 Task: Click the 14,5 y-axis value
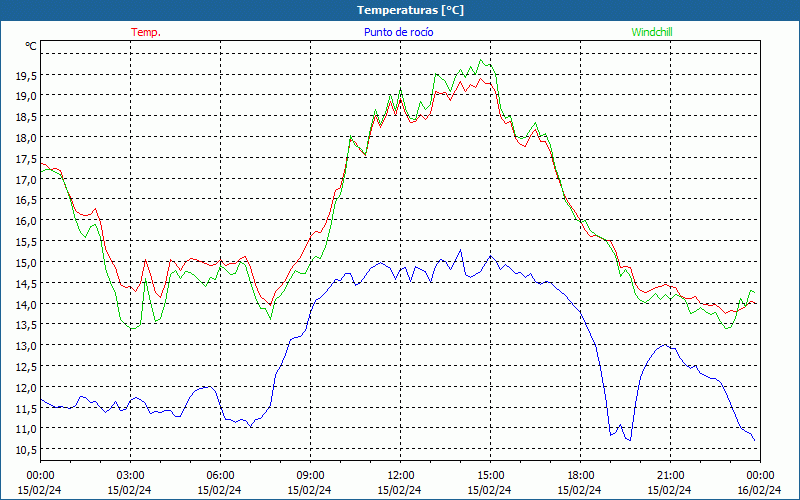coord(26,283)
